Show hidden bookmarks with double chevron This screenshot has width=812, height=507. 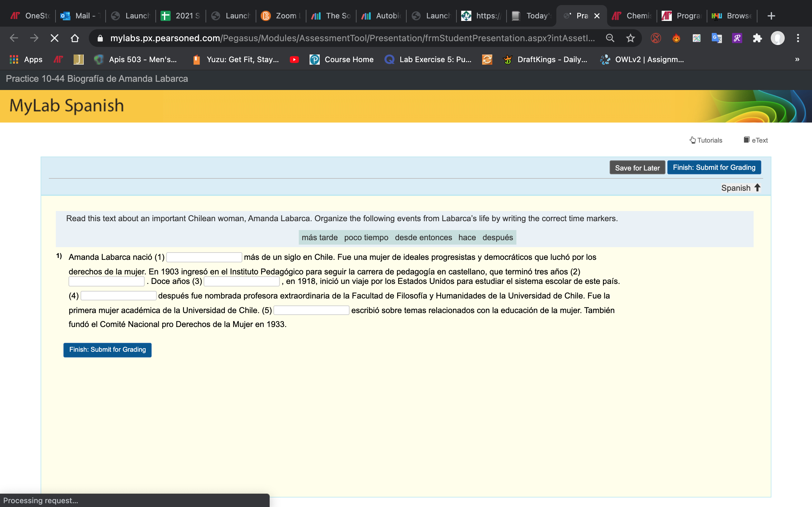(x=797, y=60)
